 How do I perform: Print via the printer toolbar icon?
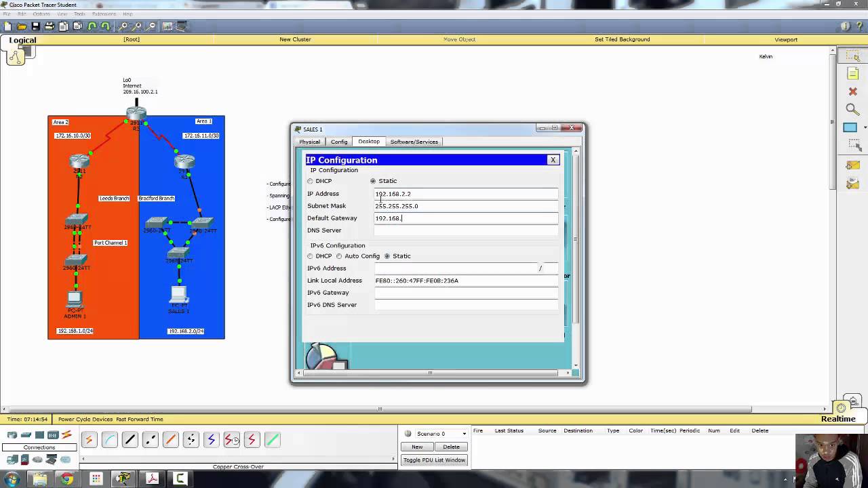pos(49,26)
